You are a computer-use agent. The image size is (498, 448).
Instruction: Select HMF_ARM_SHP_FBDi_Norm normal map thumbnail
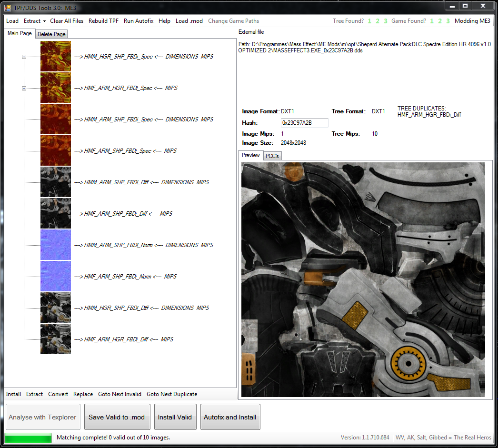[56, 276]
